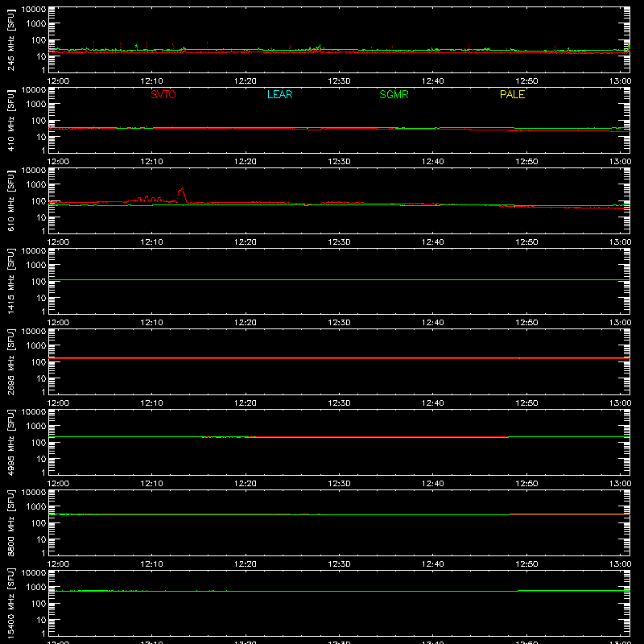This screenshot has width=644, height=644.
Task: Select the 2695 MHz [SFU] axis title
Action: [x=11, y=361]
